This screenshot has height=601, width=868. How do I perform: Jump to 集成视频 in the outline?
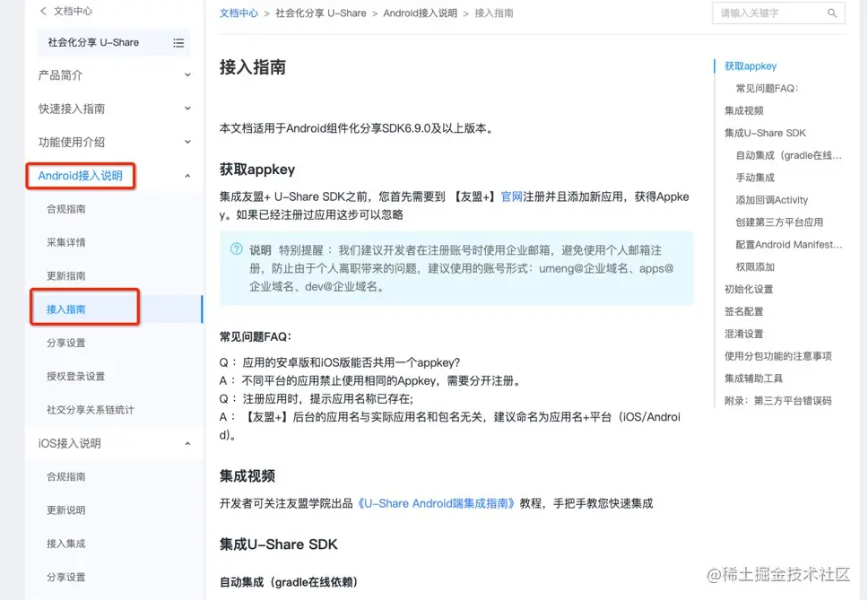tap(744, 110)
